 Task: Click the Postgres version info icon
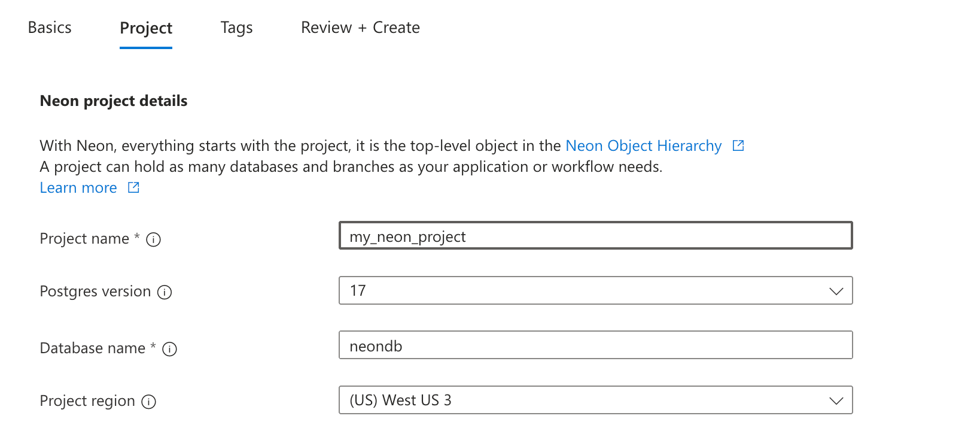(x=166, y=292)
